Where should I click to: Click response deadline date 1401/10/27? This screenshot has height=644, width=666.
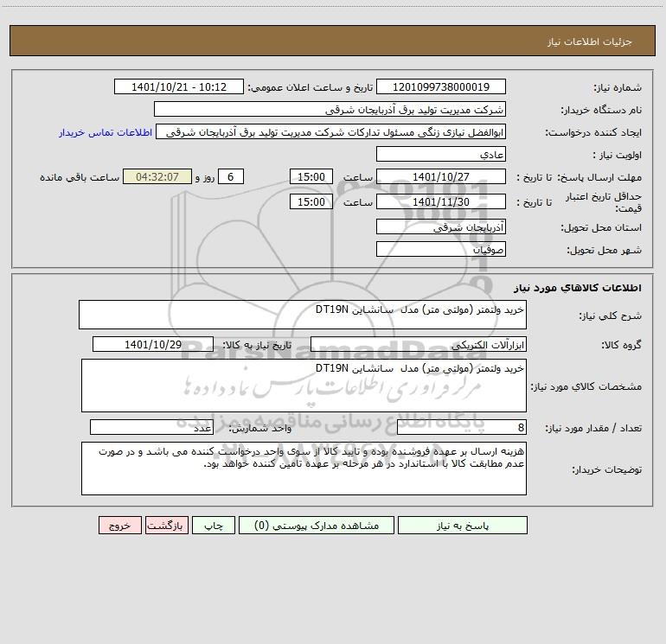tap(441, 176)
